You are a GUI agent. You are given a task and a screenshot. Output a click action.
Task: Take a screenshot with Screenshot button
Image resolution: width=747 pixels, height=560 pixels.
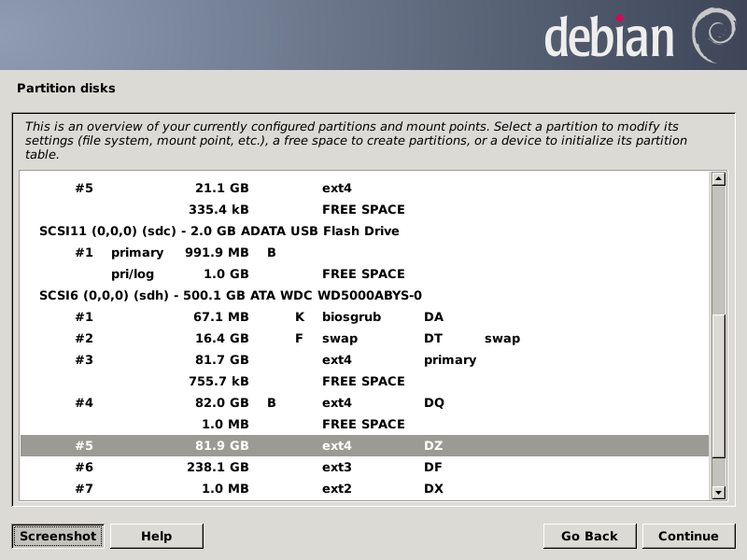pyautogui.click(x=58, y=536)
